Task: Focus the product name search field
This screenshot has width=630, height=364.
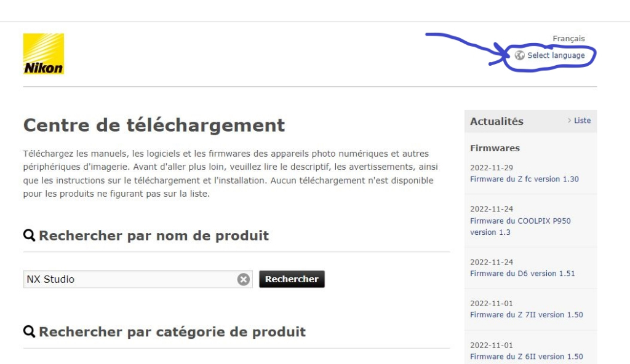Action: point(129,279)
